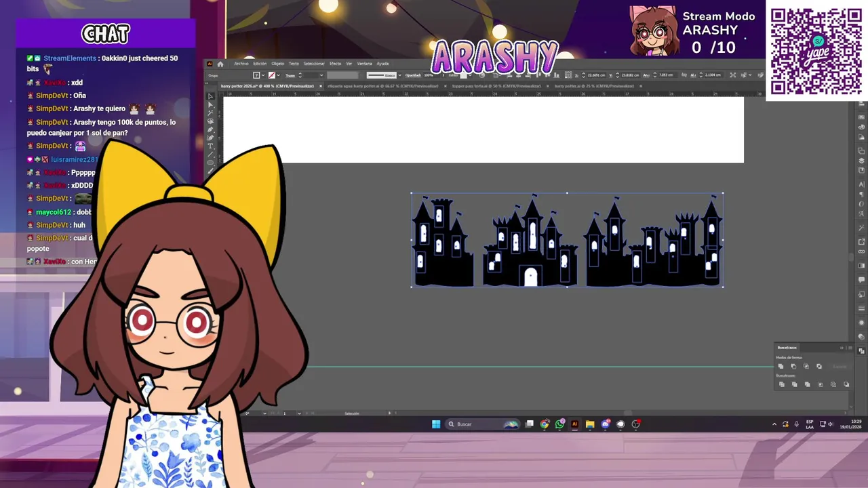The width and height of the screenshot is (868, 488).
Task: Open the Efecto menu
Action: coord(335,64)
